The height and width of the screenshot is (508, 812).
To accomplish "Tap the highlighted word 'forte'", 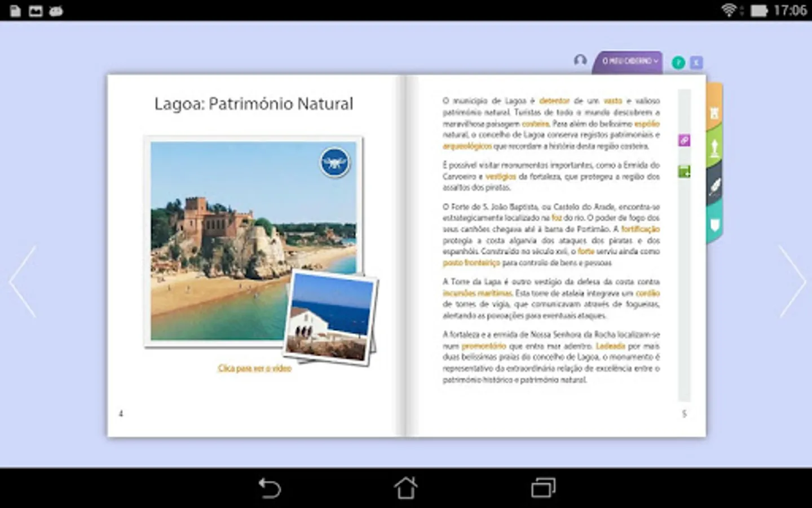I will click(586, 252).
